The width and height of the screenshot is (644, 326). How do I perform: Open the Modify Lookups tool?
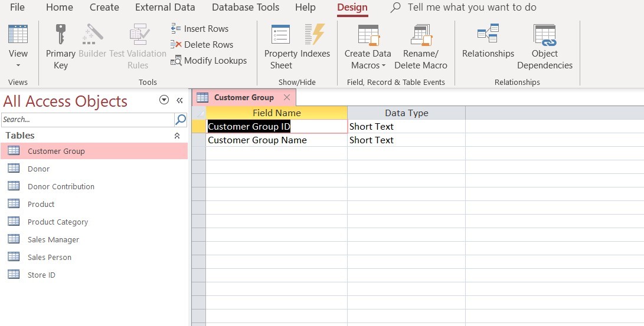208,61
